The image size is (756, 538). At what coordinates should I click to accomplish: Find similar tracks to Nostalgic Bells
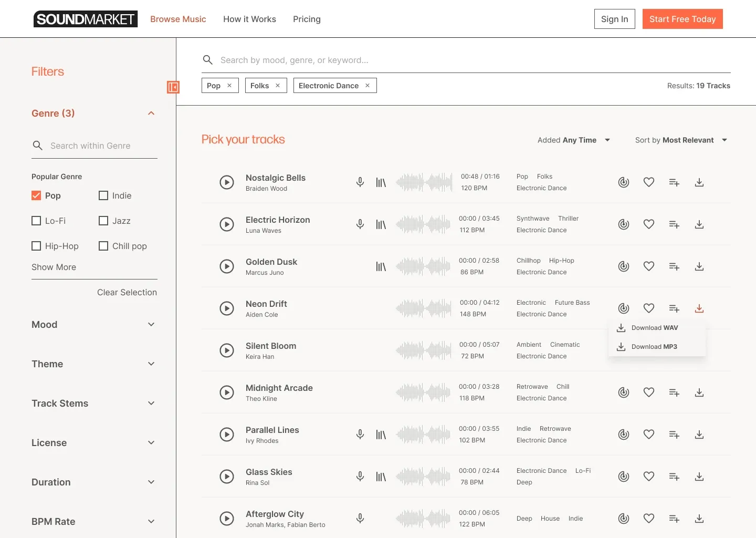(x=624, y=182)
